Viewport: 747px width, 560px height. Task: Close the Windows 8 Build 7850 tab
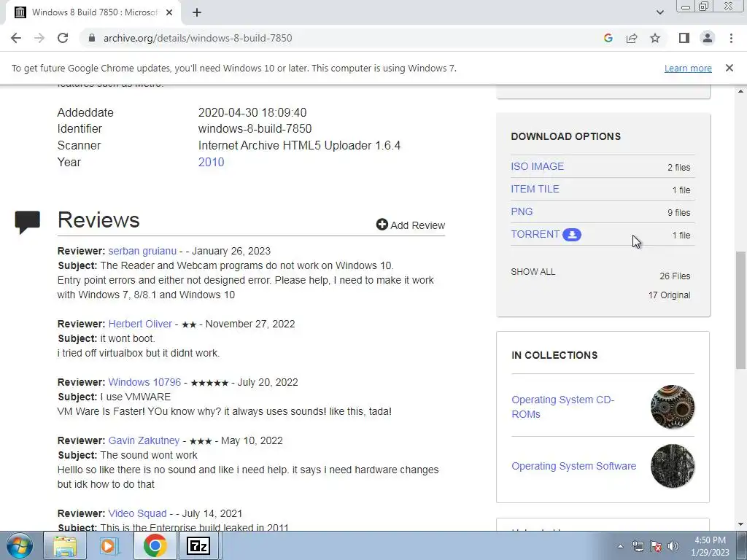169,12
